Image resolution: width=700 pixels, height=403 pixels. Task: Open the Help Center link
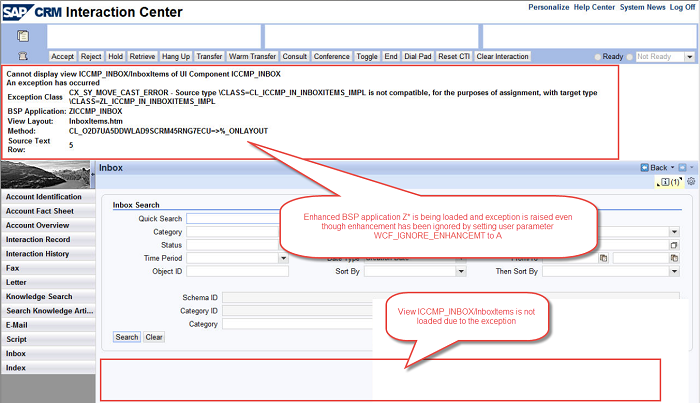coord(594,7)
